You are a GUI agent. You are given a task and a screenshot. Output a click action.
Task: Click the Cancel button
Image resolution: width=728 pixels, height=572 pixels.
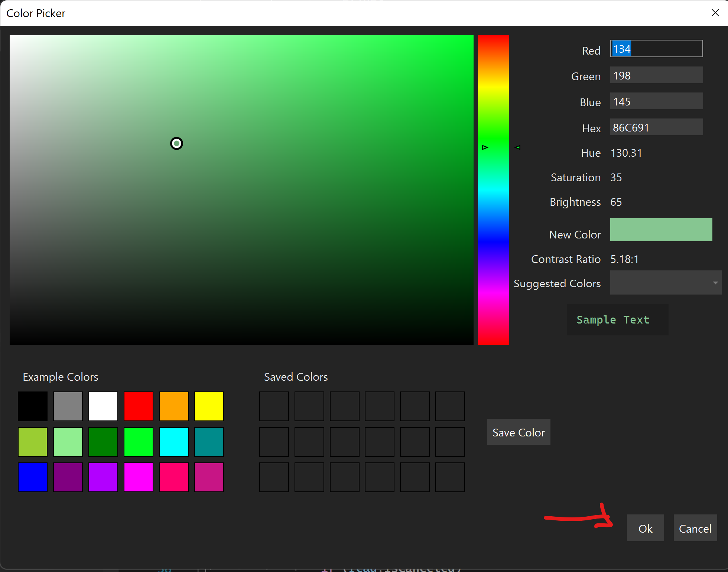tap(695, 528)
